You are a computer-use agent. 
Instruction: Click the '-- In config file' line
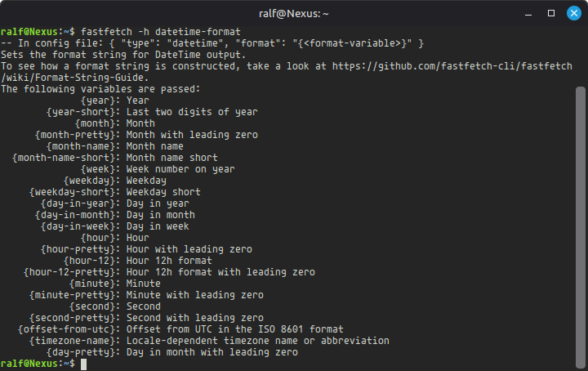(x=212, y=43)
